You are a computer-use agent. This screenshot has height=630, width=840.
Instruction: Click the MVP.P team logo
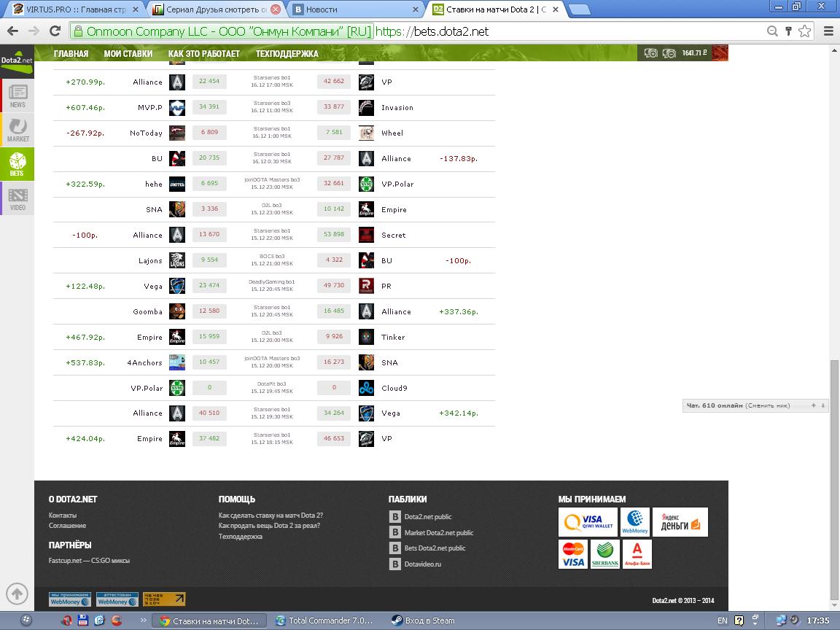coord(176,107)
